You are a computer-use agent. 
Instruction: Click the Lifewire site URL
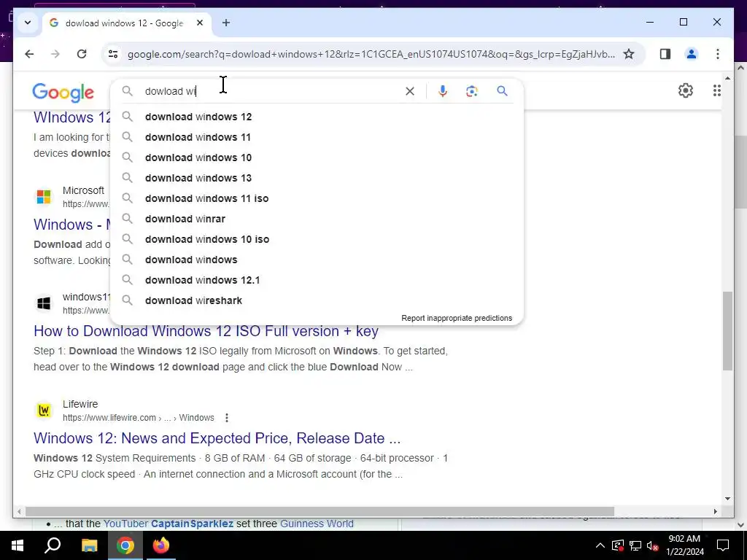[138, 418]
